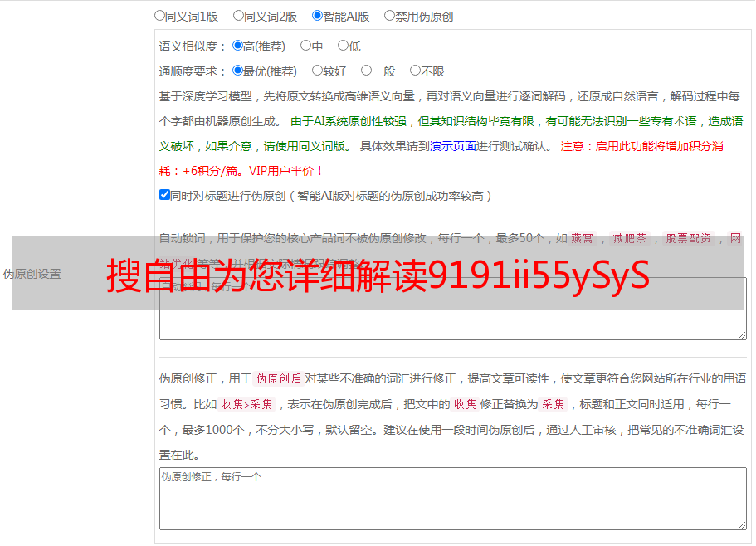Toggle 同时对标题进行伪原创 checkbox
Viewport: 756px width, 546px height.
click(x=164, y=195)
